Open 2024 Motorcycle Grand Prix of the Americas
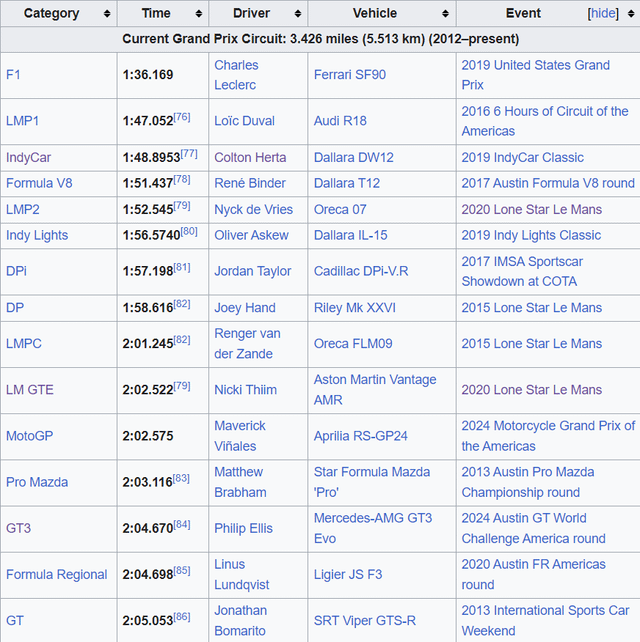640x642 pixels. point(548,436)
